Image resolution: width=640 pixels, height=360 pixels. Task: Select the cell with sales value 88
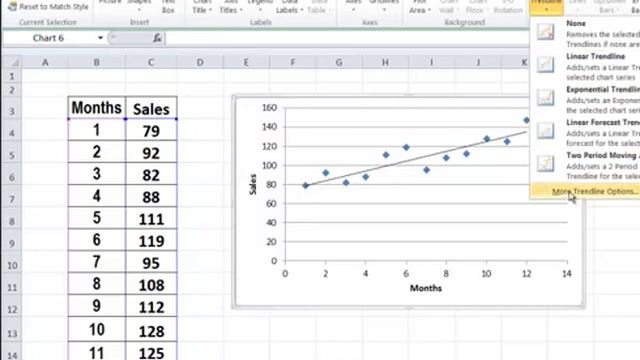pyautogui.click(x=151, y=196)
